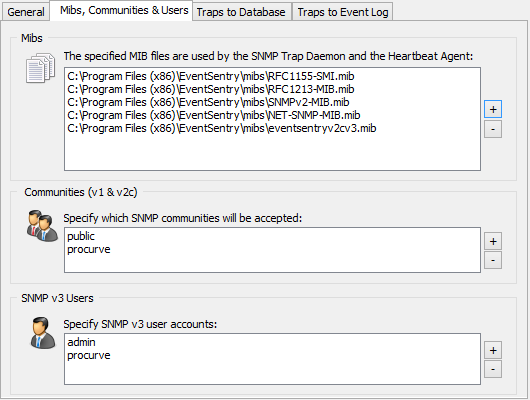The image size is (530, 400).
Task: Remove selected community with minus button
Action: pyautogui.click(x=493, y=260)
